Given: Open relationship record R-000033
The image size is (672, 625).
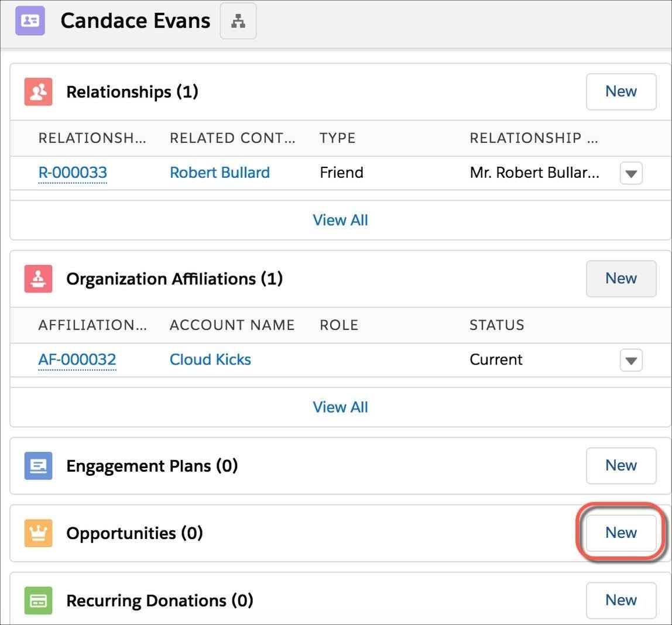Looking at the screenshot, I should coord(73,173).
